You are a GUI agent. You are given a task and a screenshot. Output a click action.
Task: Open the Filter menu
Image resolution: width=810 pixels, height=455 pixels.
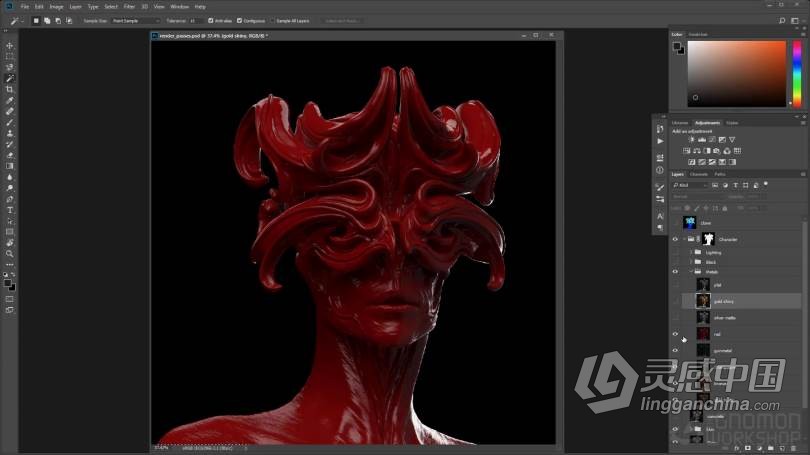129,7
